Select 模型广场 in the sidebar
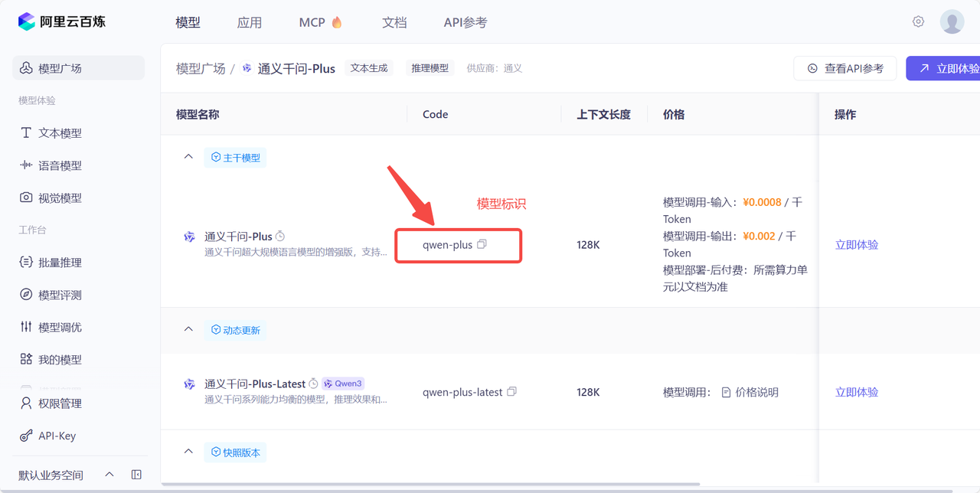Viewport: 980px width, 493px height. 78,68
